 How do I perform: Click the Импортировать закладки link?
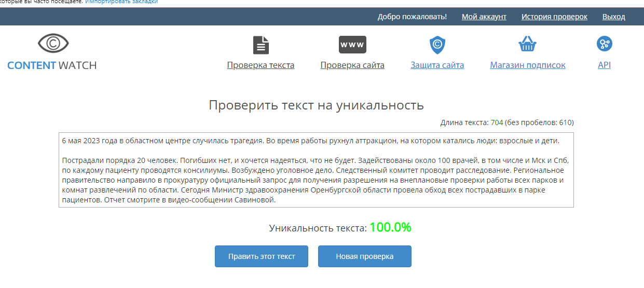(121, 2)
